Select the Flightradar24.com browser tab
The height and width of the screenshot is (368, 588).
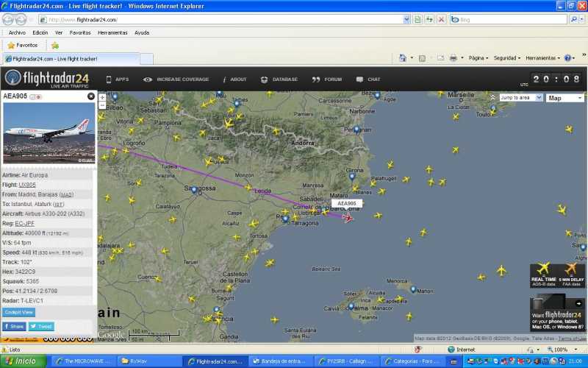pos(71,59)
